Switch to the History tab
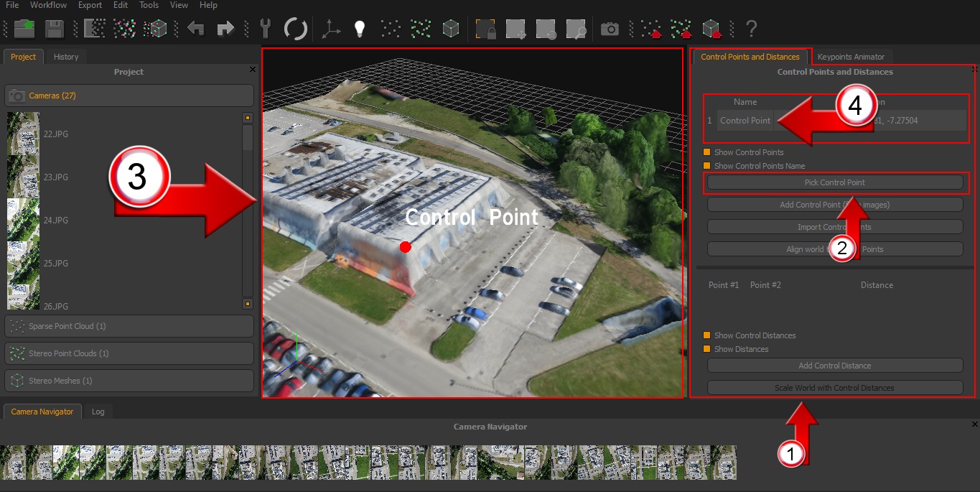 point(66,57)
